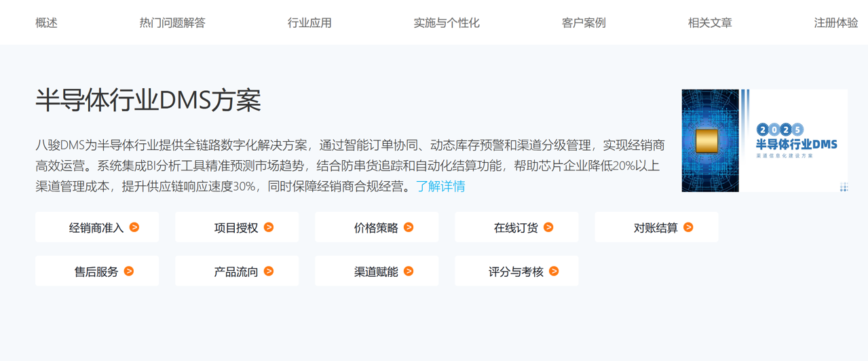868x361 pixels.
Task: Click the orange arrow icon beside 评分与考核
Action: 554,271
